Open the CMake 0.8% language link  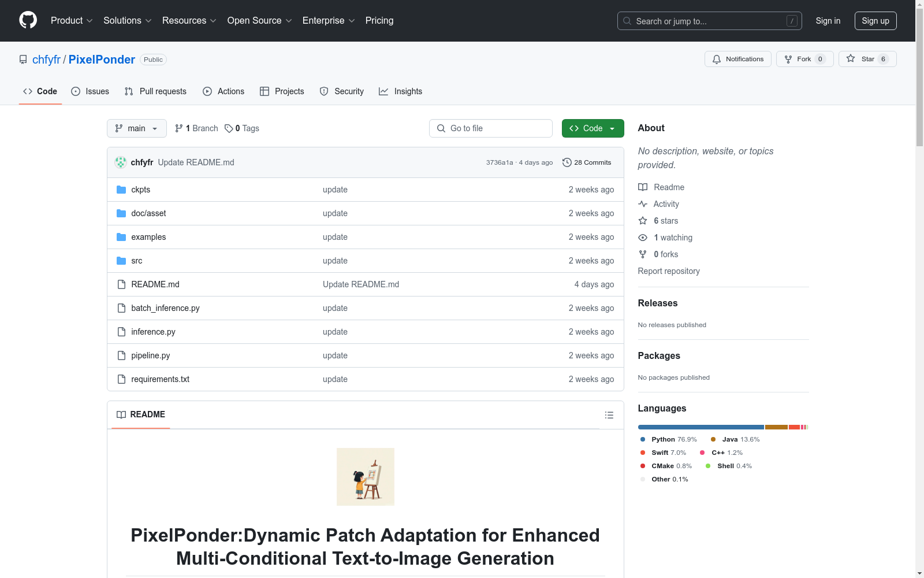tap(666, 466)
